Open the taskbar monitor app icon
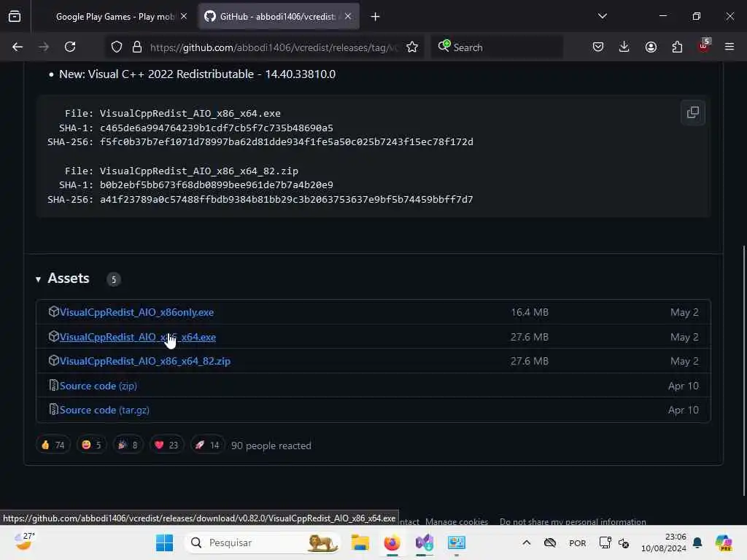The image size is (747, 560). click(x=457, y=542)
